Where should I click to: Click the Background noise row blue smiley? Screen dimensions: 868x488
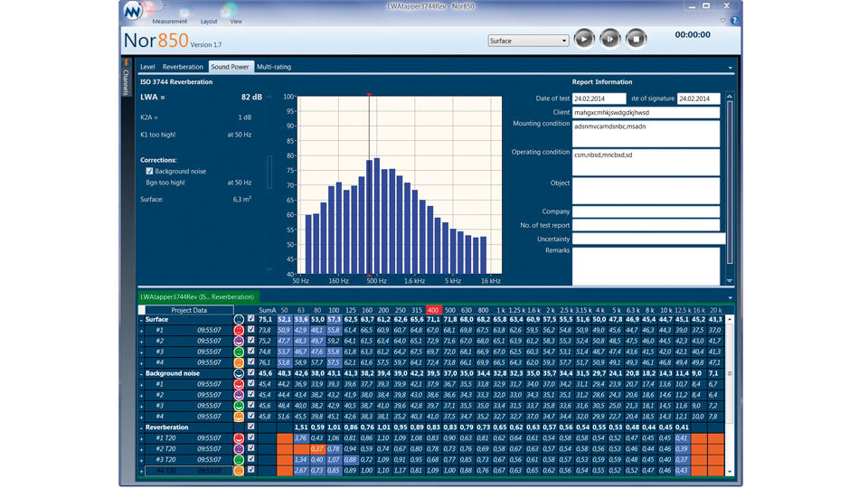pyautogui.click(x=239, y=373)
